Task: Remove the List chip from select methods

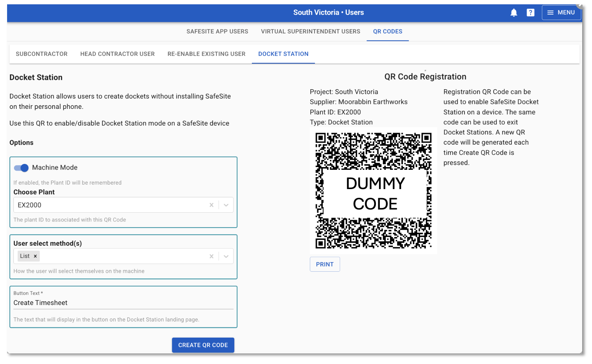Action: coord(35,256)
